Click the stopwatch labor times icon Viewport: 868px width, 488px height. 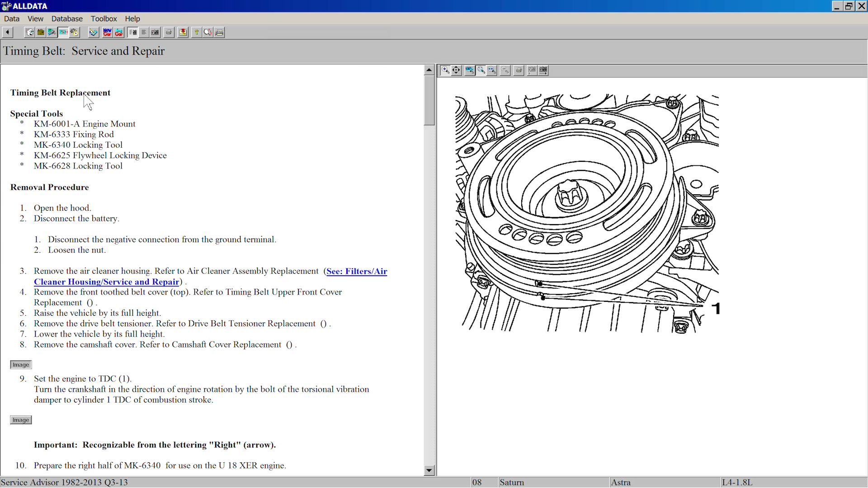tap(75, 32)
